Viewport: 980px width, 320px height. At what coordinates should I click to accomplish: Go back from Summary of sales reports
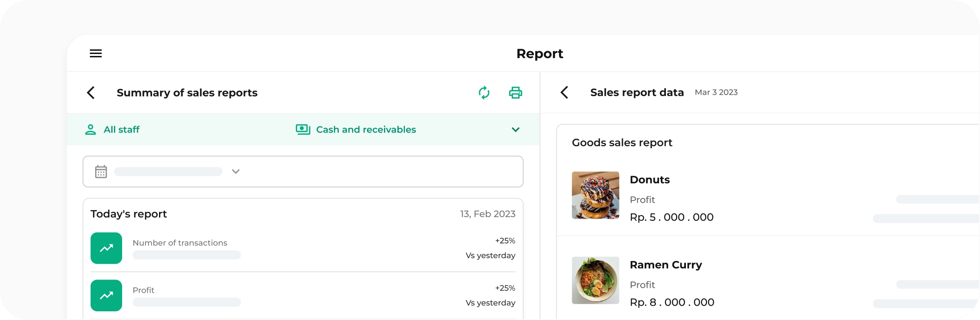91,93
